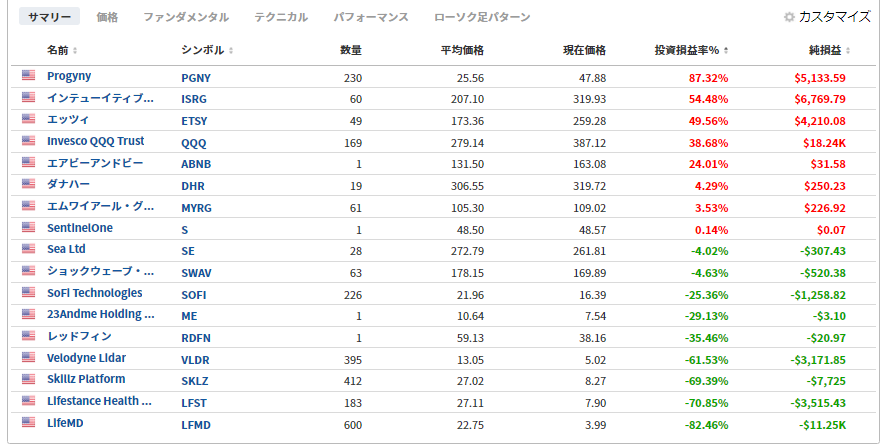Sort by the 純損益 column arrows

coord(848,51)
